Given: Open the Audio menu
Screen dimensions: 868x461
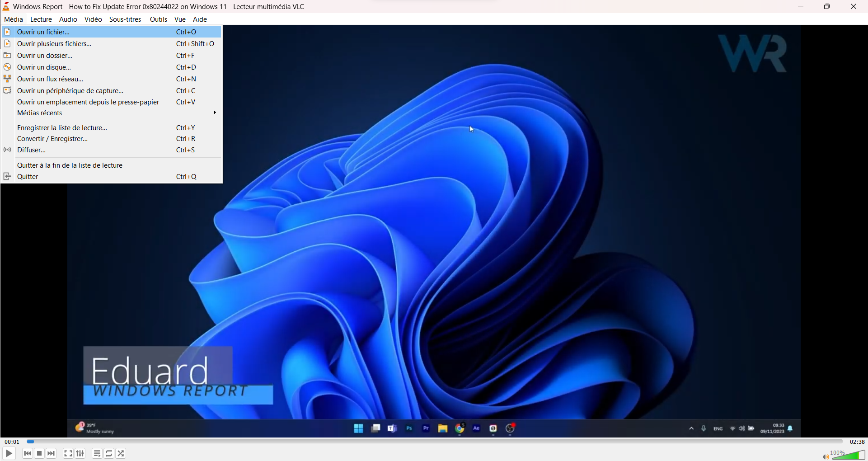Looking at the screenshot, I should click(68, 19).
